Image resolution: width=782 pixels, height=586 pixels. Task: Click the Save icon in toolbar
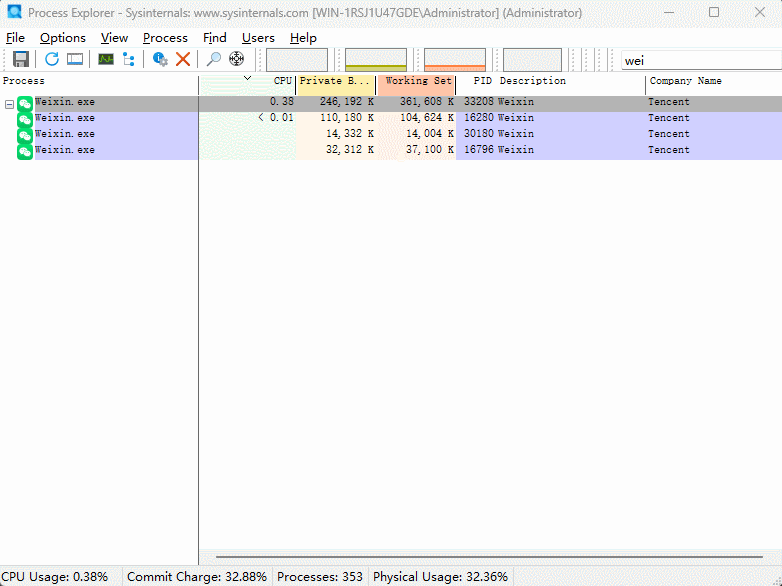pos(20,60)
